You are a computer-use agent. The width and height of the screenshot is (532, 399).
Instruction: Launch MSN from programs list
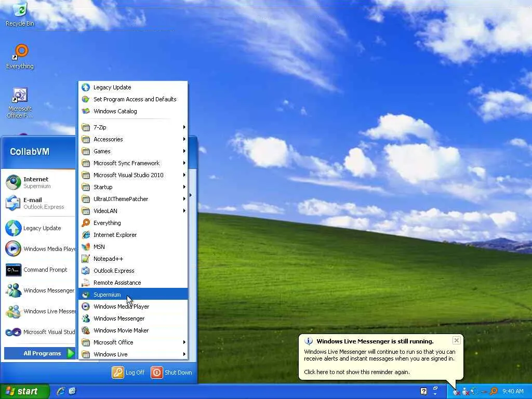click(x=132, y=247)
